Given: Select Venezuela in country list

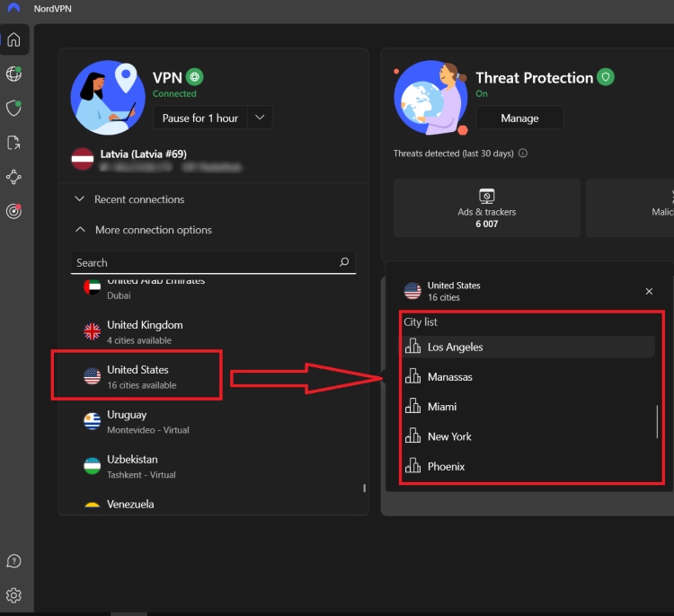Looking at the screenshot, I should tap(213, 505).
